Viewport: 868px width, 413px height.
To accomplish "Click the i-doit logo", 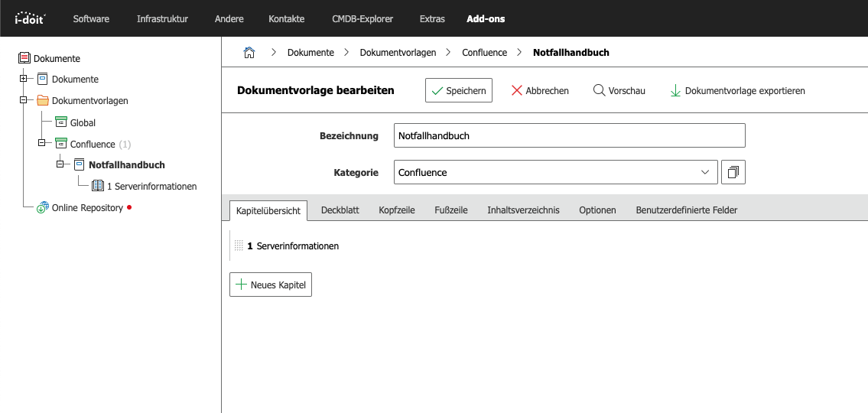I will pyautogui.click(x=30, y=18).
